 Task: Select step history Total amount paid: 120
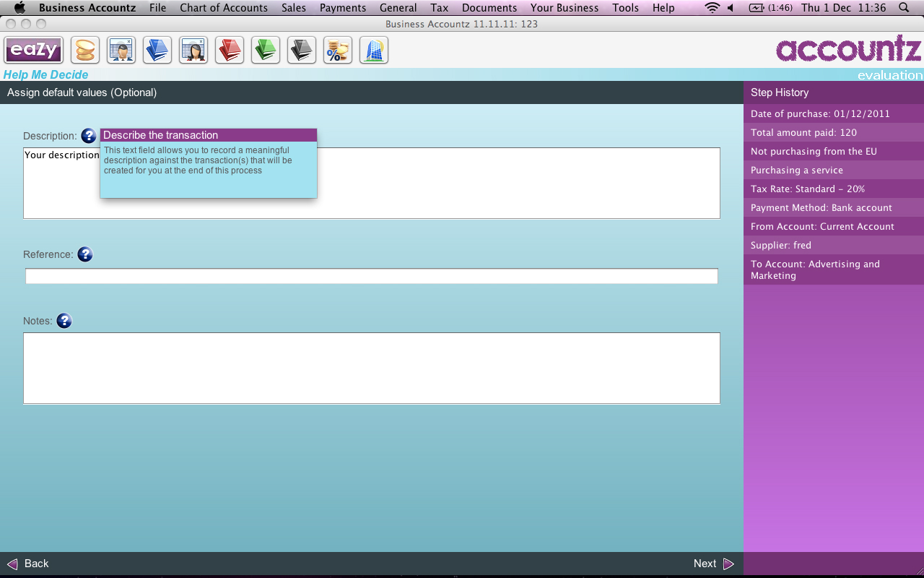[x=834, y=132]
